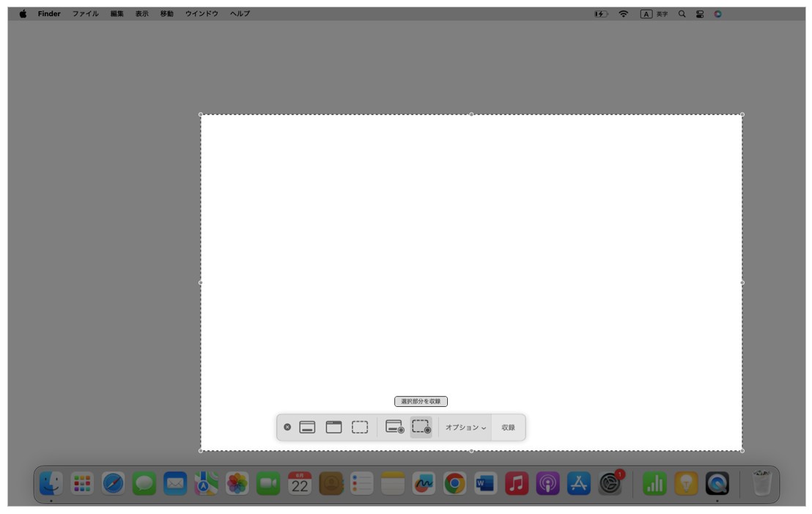The image size is (812, 514).
Task: Click the top-right selection corner handle
Action: coord(742,114)
